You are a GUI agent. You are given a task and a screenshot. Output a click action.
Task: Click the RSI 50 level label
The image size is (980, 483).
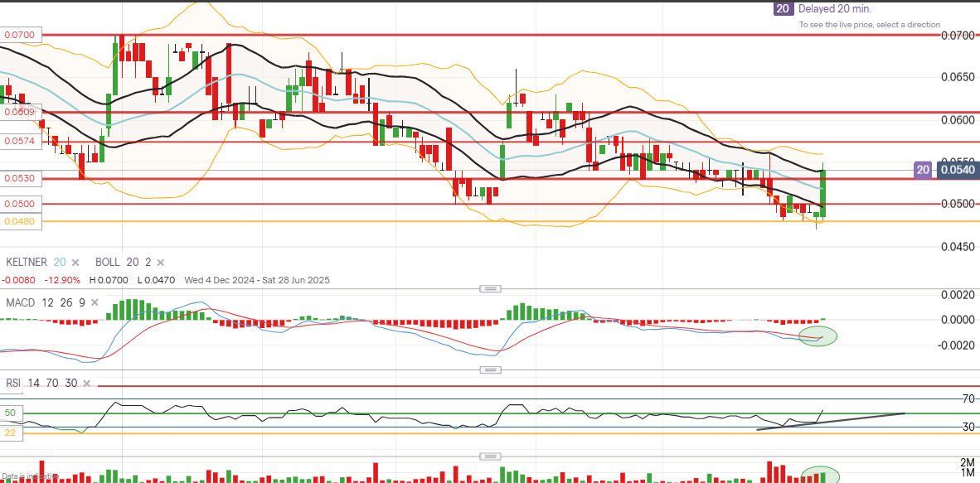(12, 413)
